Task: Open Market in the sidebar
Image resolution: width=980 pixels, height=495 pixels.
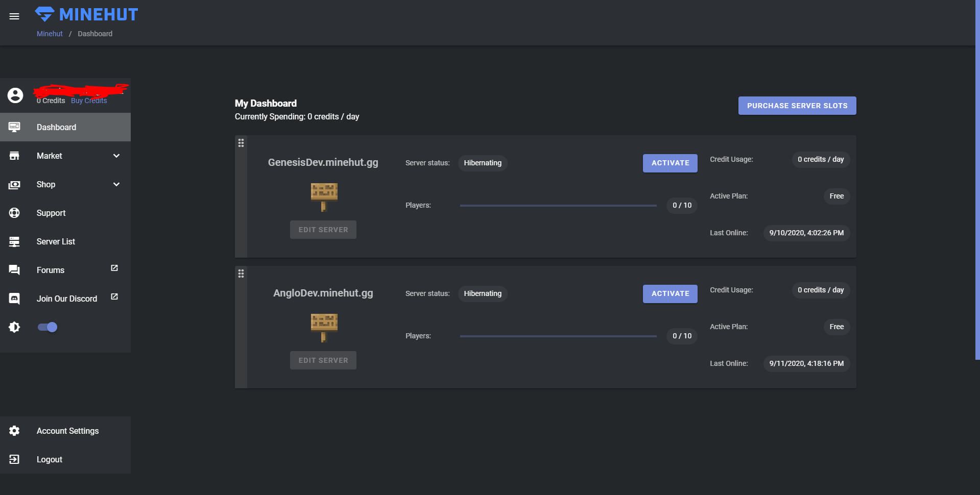Action: (65, 156)
